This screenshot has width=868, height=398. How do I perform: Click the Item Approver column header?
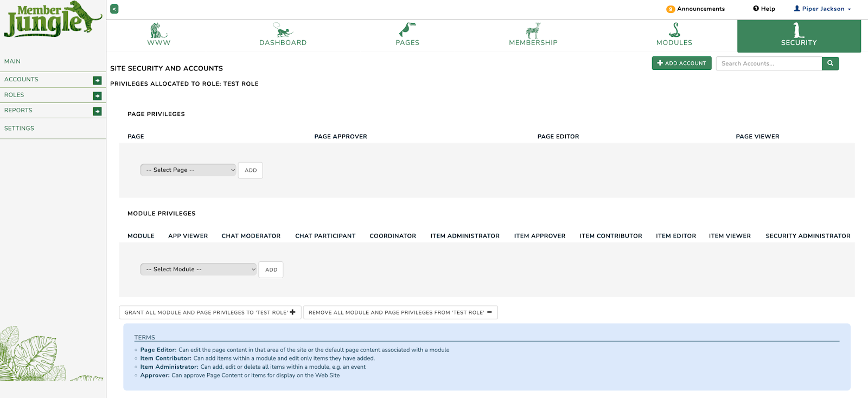pos(540,236)
